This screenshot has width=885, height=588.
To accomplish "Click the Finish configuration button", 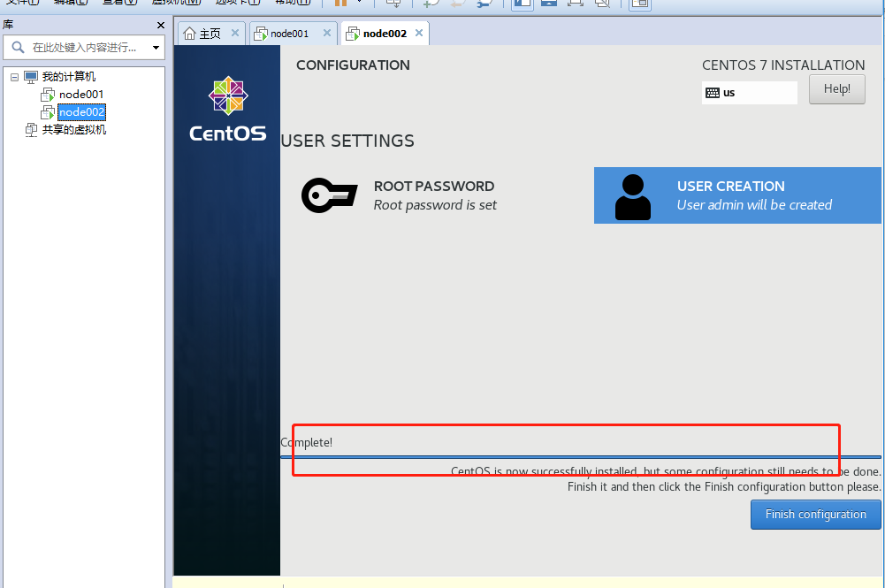I will [815, 515].
